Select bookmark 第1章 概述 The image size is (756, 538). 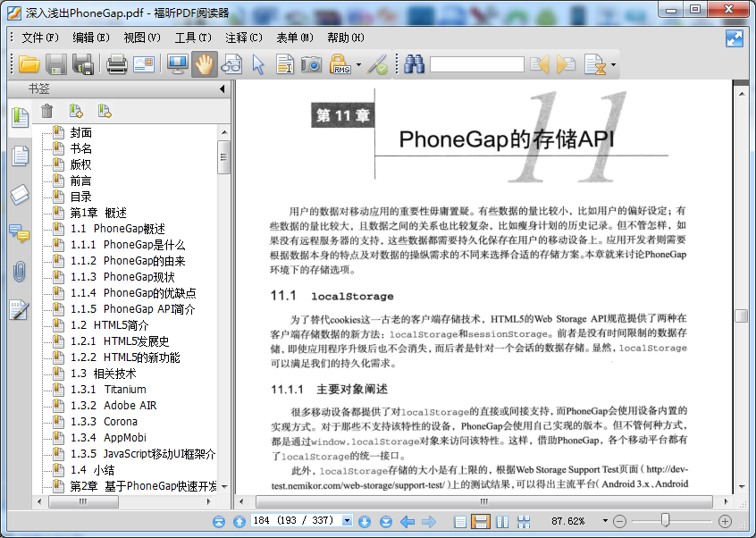tap(98, 213)
